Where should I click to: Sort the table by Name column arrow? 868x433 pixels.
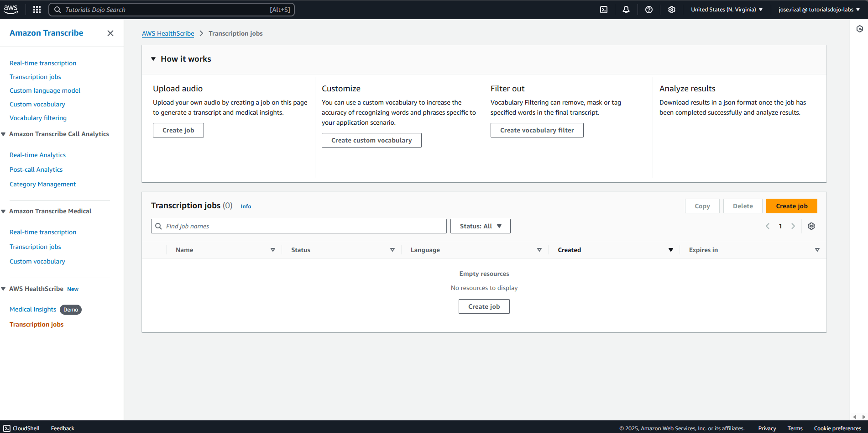(273, 250)
